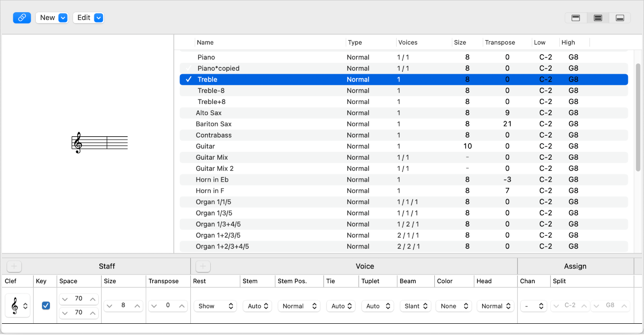This screenshot has width=644, height=335.
Task: Select the bottom panel view layout icon
Action: click(620, 18)
